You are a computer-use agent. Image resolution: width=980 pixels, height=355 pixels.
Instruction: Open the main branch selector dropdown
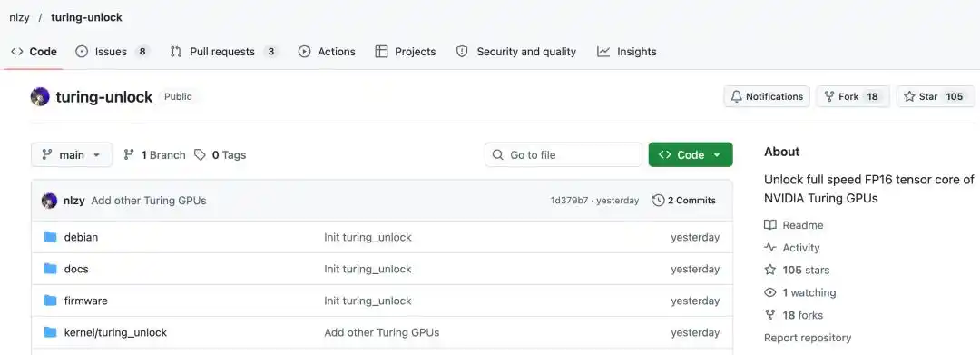coord(72,154)
